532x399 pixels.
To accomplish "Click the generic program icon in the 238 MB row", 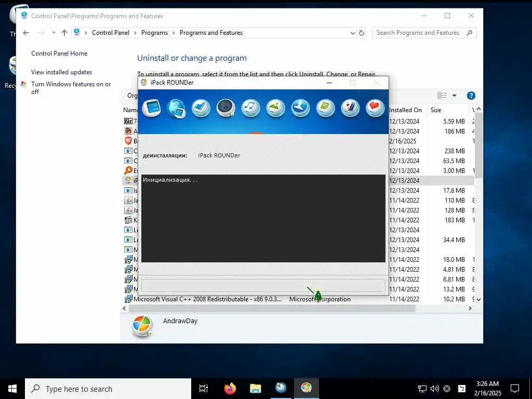I will (128, 151).
